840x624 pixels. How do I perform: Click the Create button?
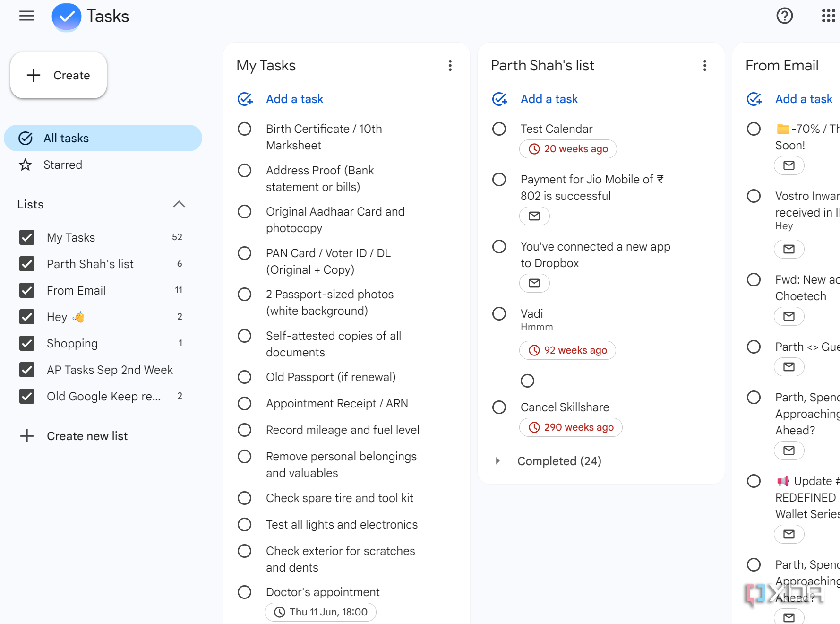pos(59,75)
